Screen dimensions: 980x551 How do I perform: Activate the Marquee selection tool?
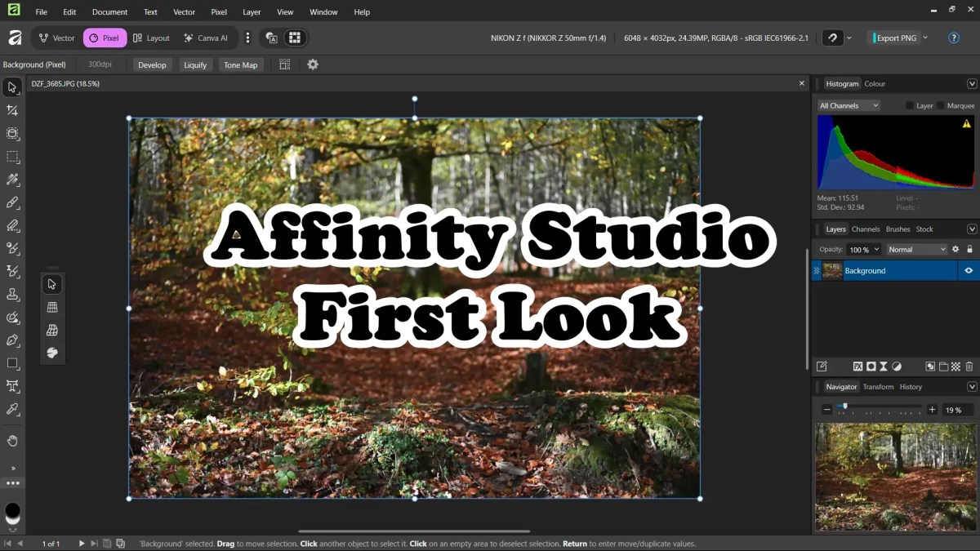click(12, 157)
